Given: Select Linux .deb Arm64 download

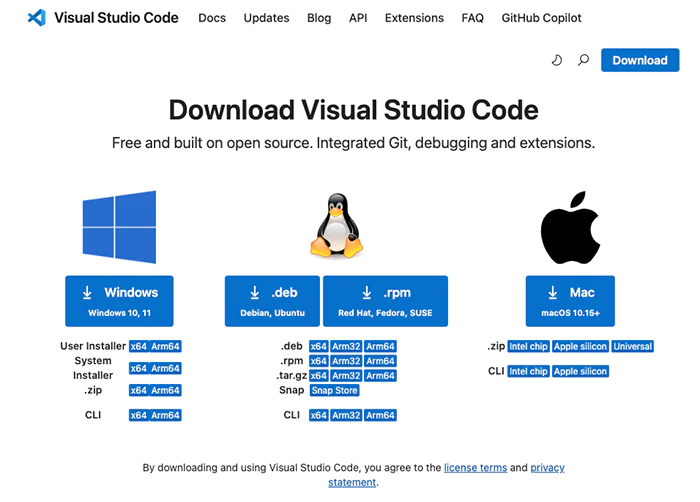Looking at the screenshot, I should tap(380, 346).
